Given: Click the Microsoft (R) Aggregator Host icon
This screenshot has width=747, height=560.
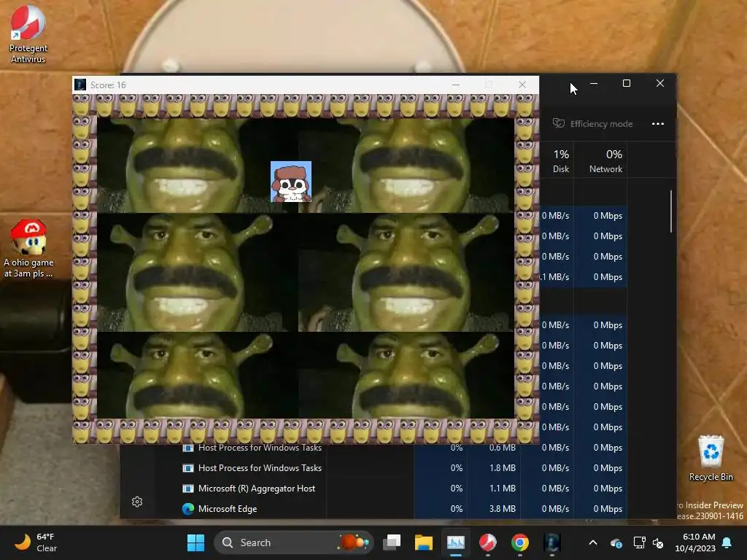Looking at the screenshot, I should [x=188, y=489].
